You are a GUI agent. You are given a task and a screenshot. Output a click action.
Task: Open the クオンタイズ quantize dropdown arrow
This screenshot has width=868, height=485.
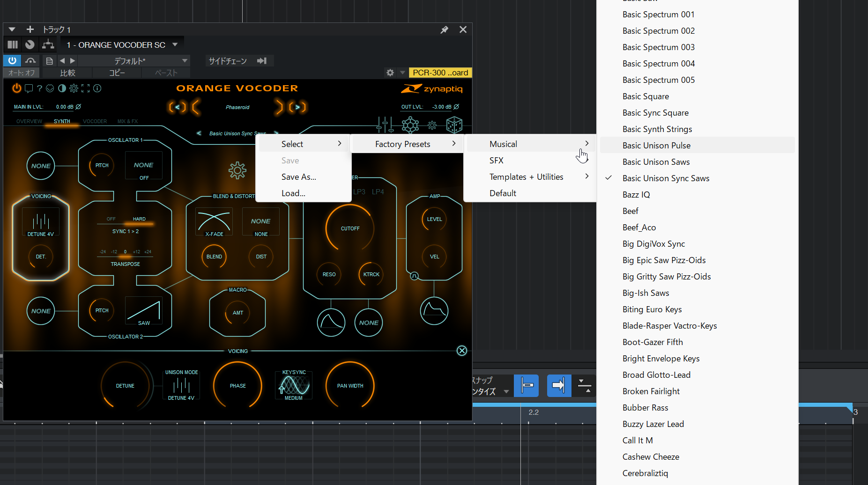point(506,391)
